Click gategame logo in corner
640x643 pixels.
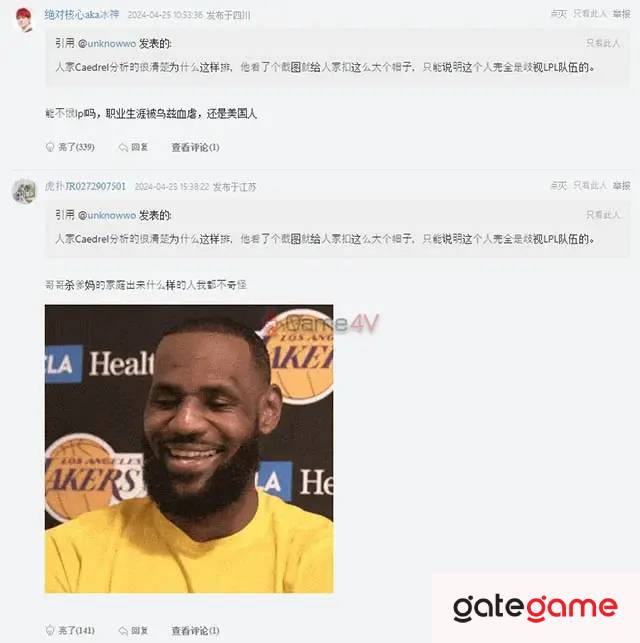[535, 607]
